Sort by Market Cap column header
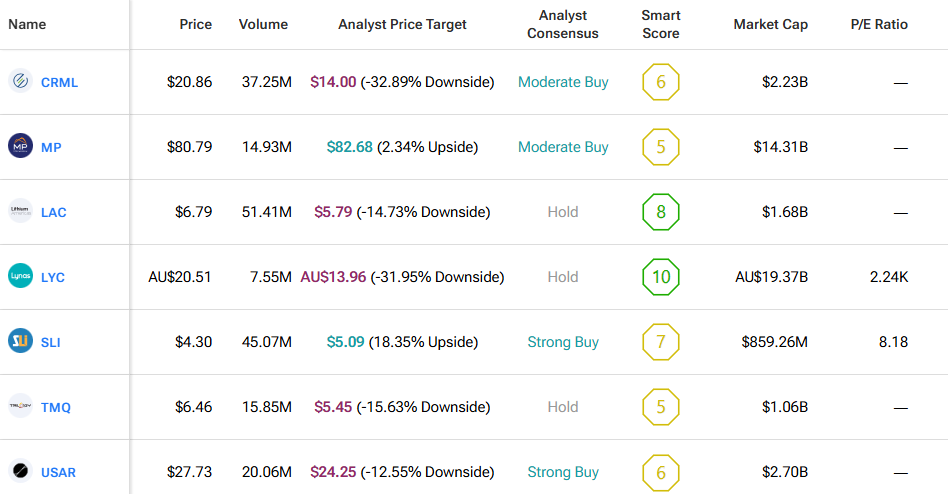This screenshot has width=948, height=494. (770, 24)
